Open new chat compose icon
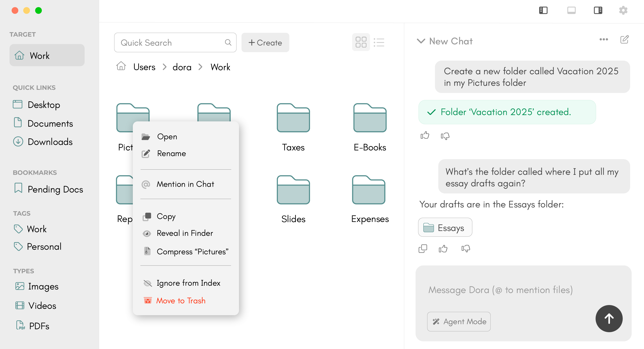Viewport: 644px width, 349px height. [624, 40]
